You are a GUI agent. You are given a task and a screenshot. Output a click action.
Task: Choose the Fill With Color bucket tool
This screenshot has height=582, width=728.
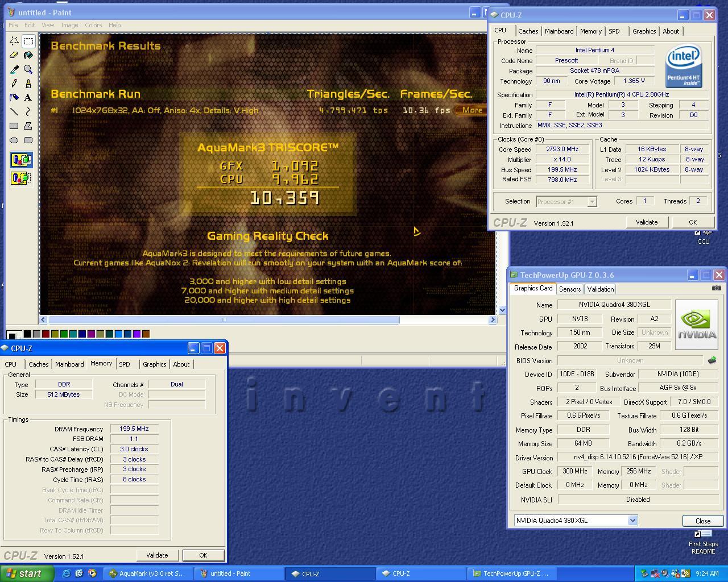pyautogui.click(x=28, y=55)
